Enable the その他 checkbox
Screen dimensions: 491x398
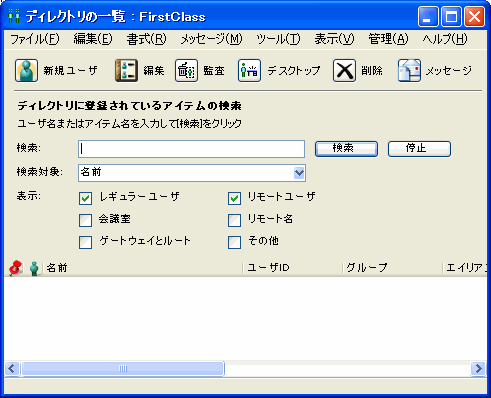[234, 242]
